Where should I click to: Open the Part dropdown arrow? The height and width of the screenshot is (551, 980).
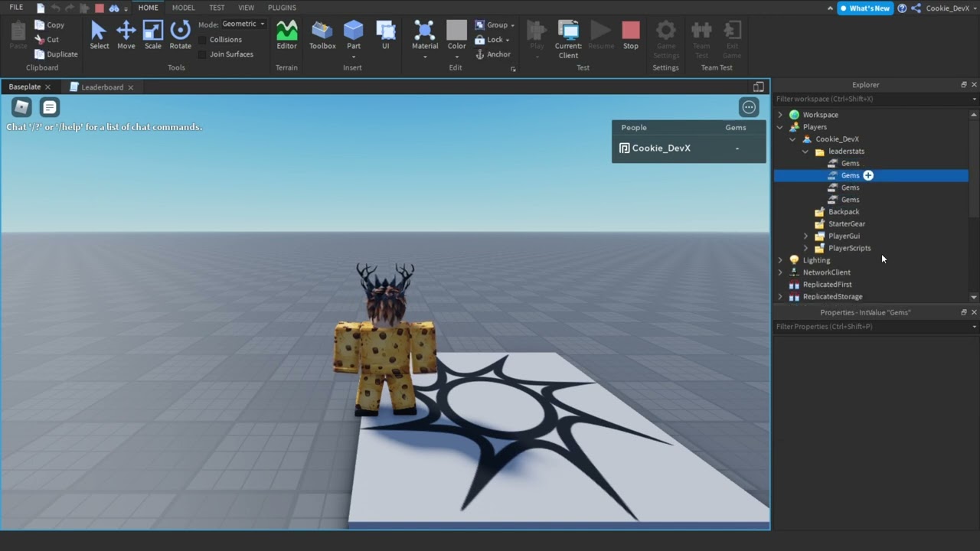click(x=353, y=57)
